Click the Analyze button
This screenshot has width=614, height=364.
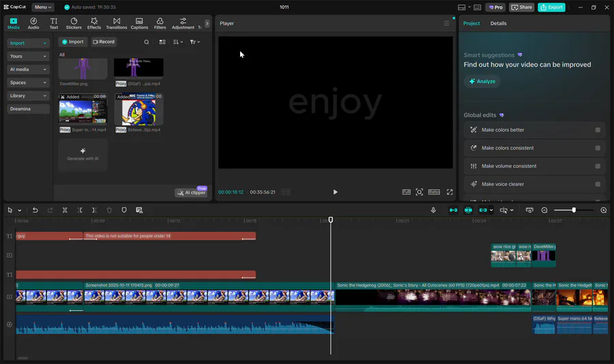[x=482, y=81]
